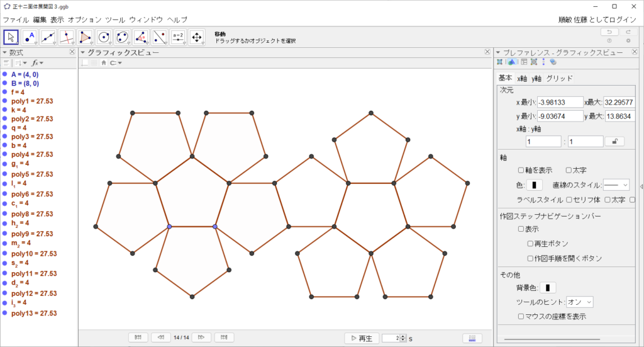Open the ツールのヒント dropdown
This screenshot has height=347, width=644.
(579, 302)
